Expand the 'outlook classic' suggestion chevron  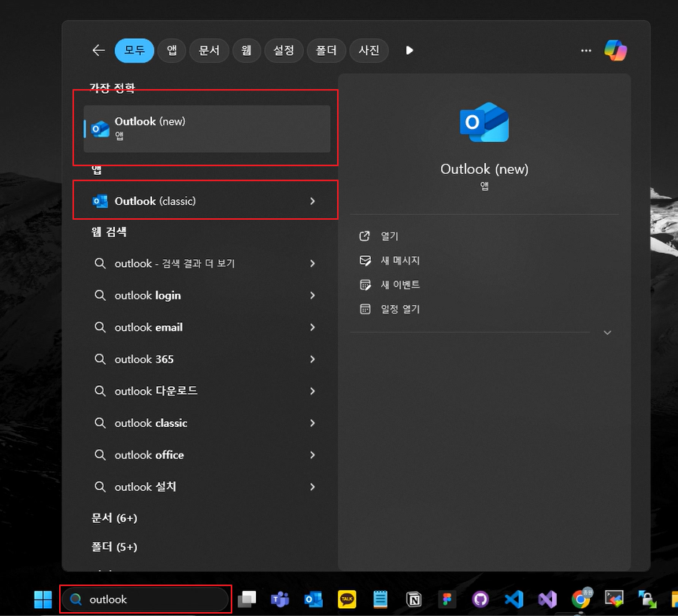point(313,423)
